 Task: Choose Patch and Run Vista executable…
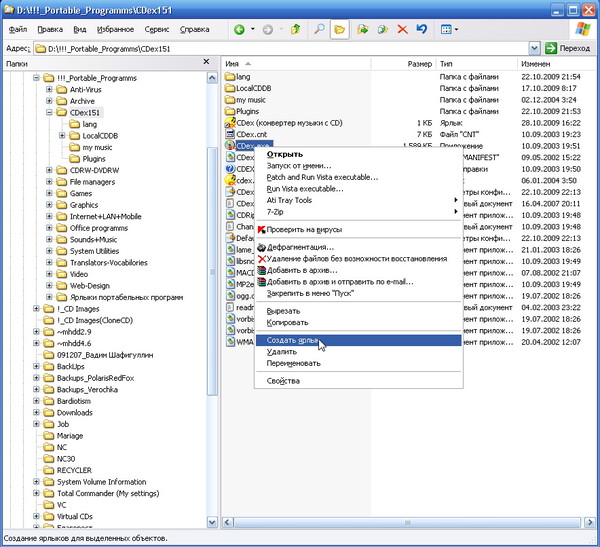358,177
